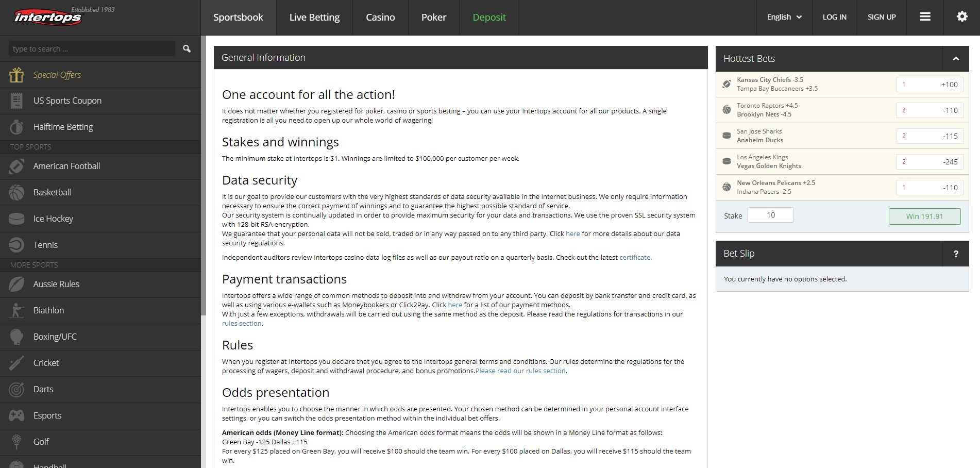
Task: Click the Aussie Rules ball icon
Action: [16, 284]
